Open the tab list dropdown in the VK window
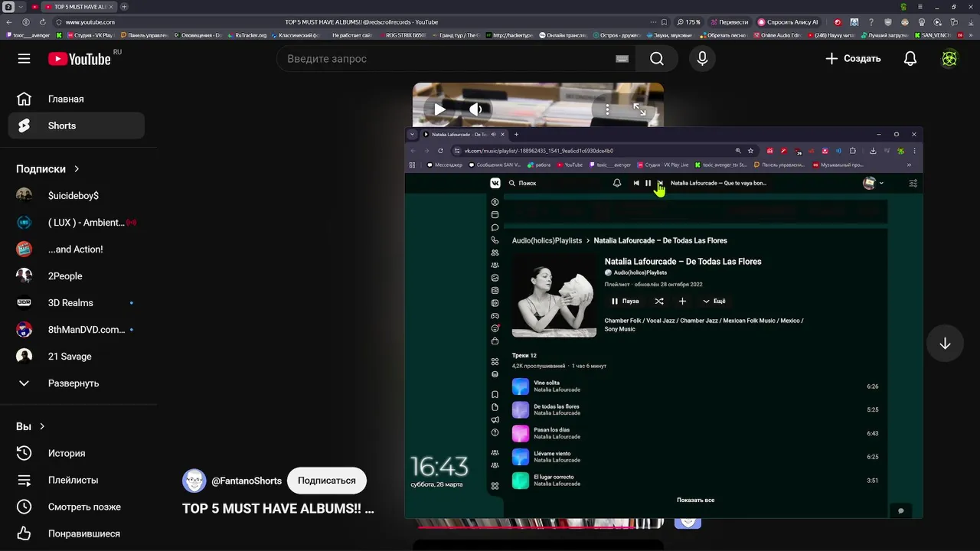This screenshot has height=551, width=980. click(412, 134)
